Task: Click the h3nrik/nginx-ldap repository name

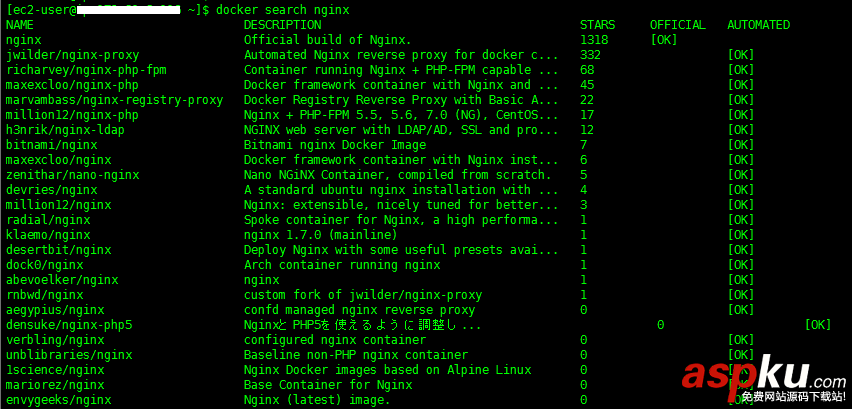Action: point(65,130)
